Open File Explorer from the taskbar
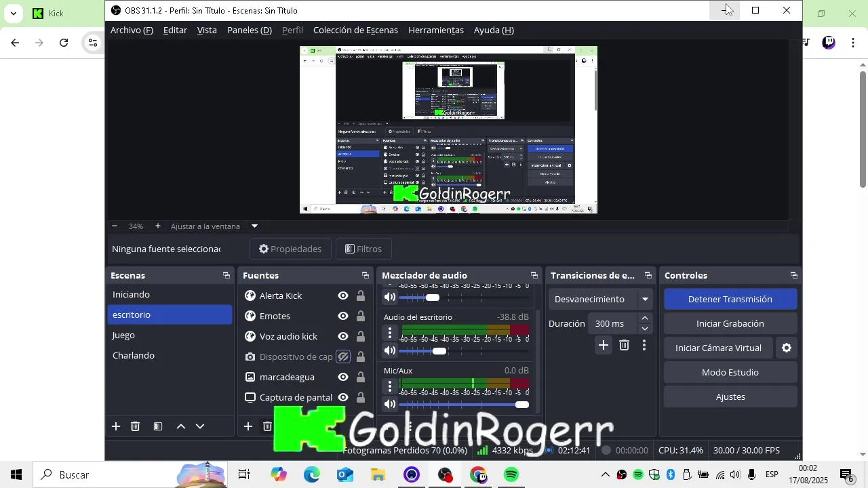 click(378, 474)
